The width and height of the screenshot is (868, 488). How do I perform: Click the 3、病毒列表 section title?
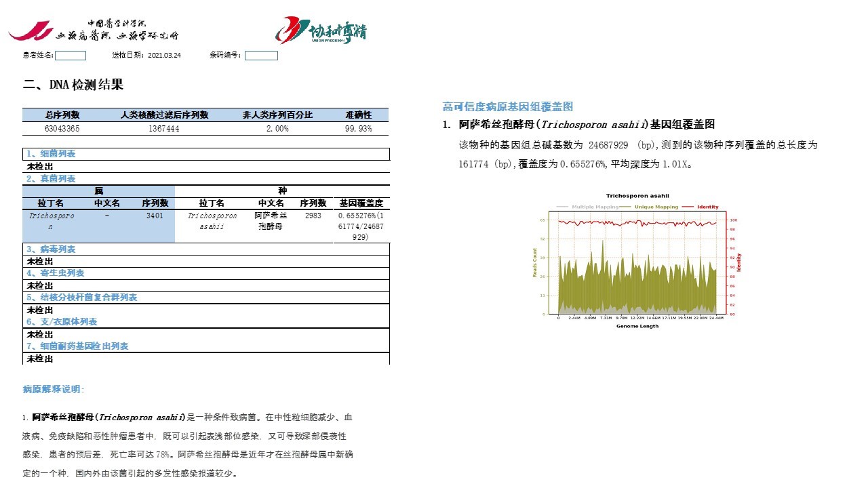[51, 249]
